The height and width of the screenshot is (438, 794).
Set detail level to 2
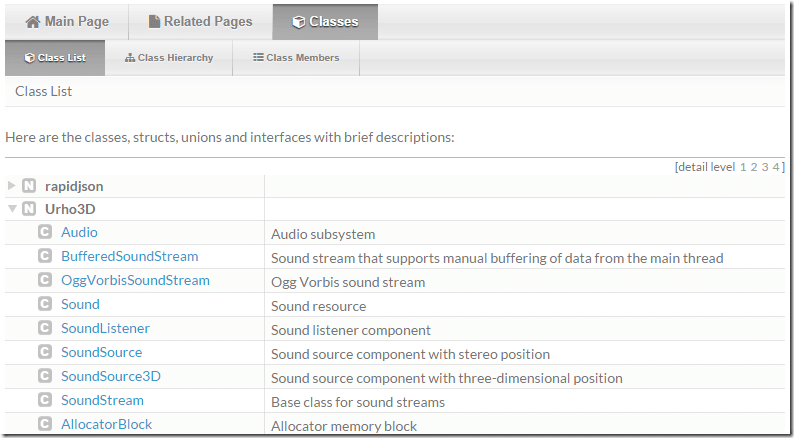(753, 167)
